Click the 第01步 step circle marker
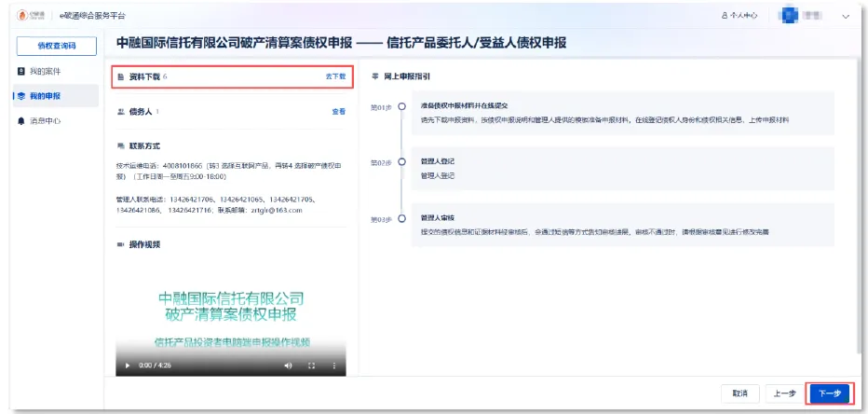The height and width of the screenshot is (414, 868). [x=402, y=106]
